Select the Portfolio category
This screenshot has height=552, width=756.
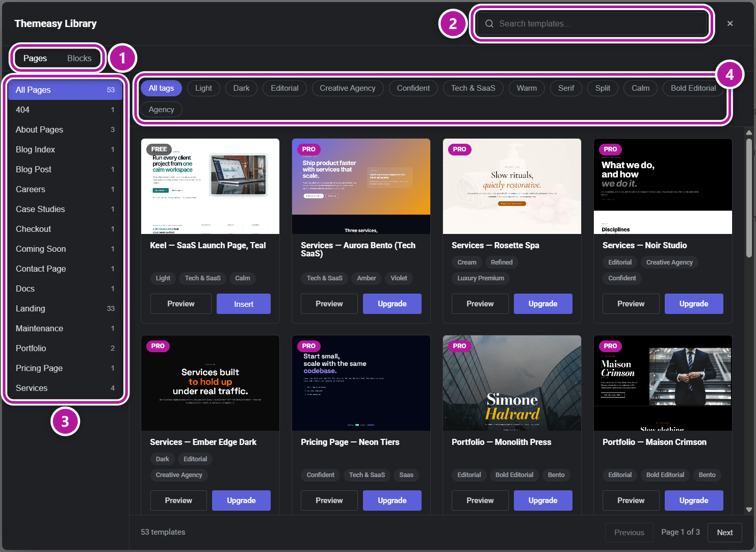click(x=65, y=348)
